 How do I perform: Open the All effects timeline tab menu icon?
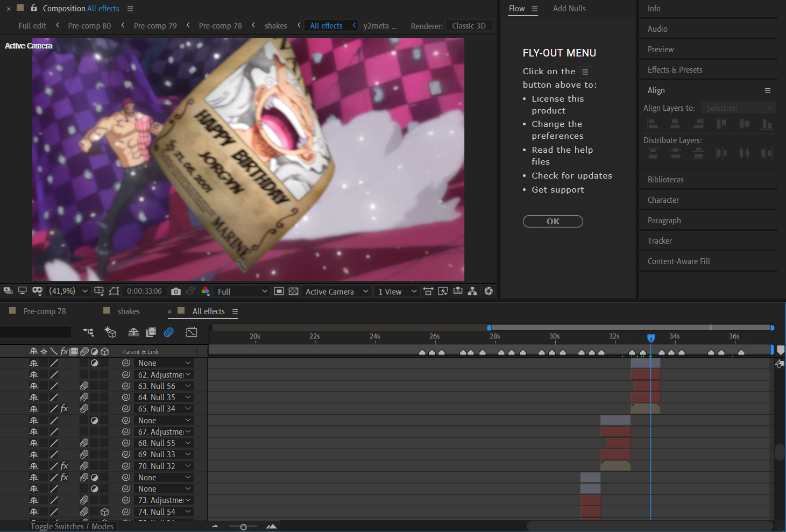coord(235,311)
